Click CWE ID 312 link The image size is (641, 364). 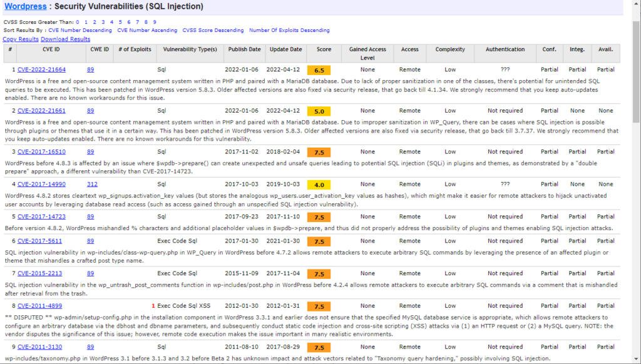click(x=92, y=185)
